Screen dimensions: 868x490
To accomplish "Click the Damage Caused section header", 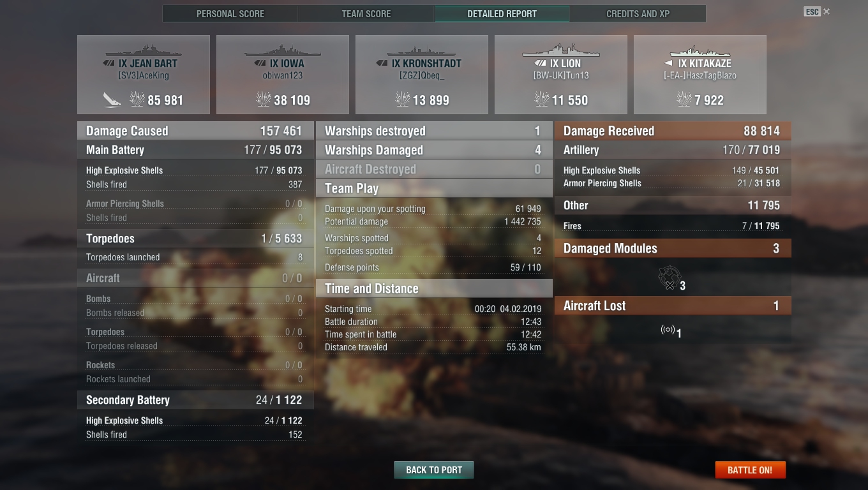I will (195, 131).
